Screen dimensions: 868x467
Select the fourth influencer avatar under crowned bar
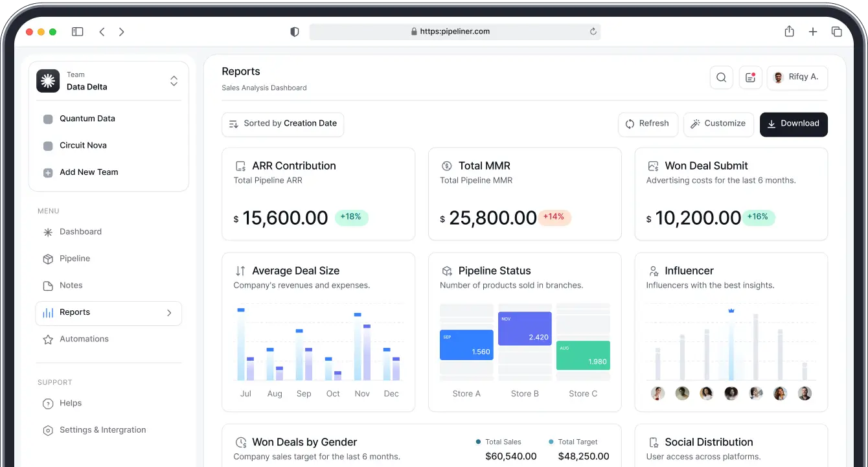pyautogui.click(x=731, y=393)
